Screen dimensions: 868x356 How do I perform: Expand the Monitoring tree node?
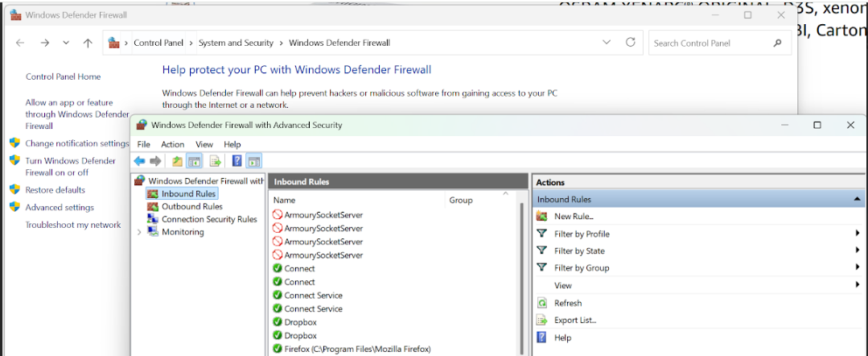click(139, 232)
